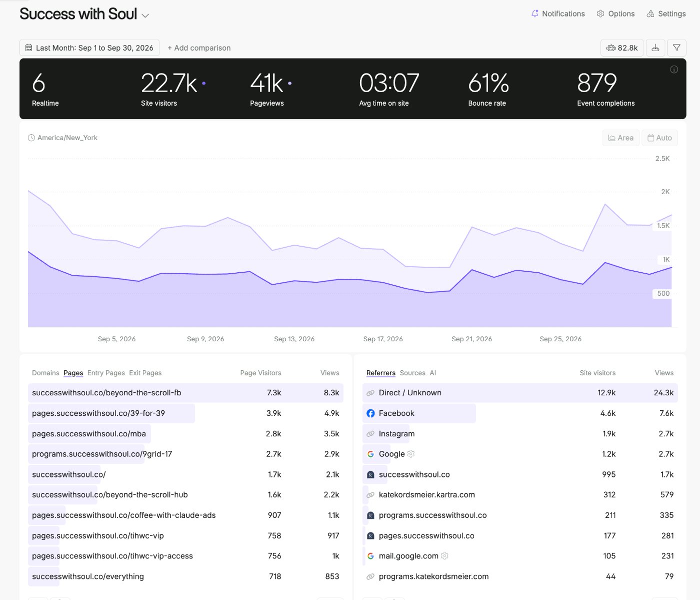Open the Auto interval dropdown
Screen dimensions: 700x600
click(x=659, y=138)
